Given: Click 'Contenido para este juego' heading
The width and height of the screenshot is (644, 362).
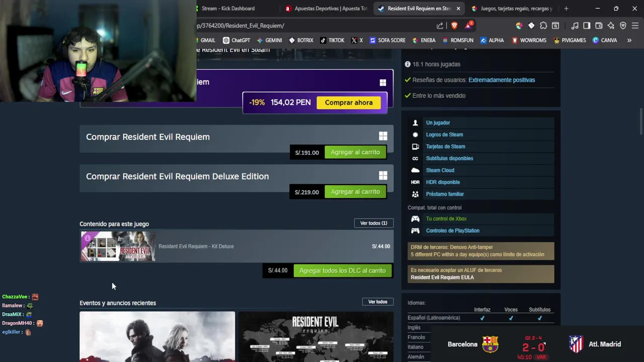Looking at the screenshot, I should [x=114, y=224].
